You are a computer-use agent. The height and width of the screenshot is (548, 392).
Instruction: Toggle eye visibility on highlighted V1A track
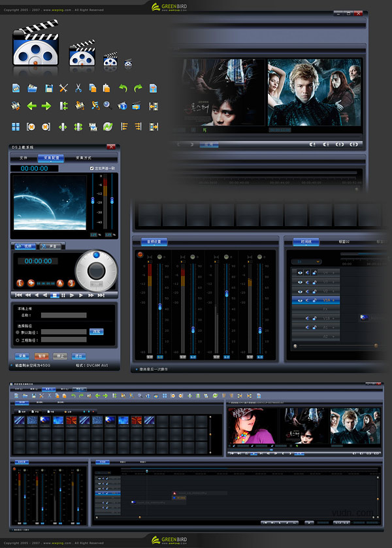tap(300, 300)
